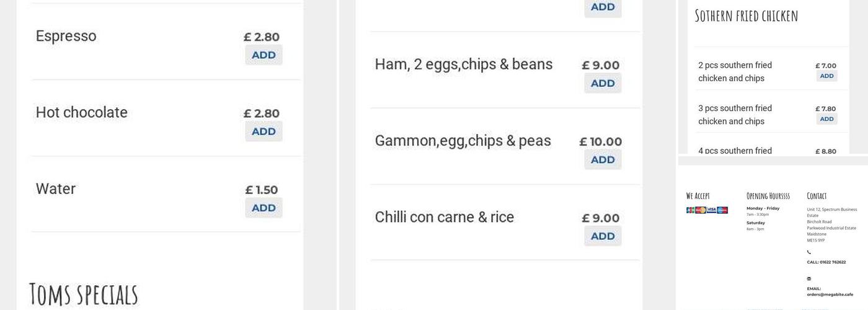Select the Chilli con carne & rice item name
Viewport: 868px width, 310px height.
point(444,218)
